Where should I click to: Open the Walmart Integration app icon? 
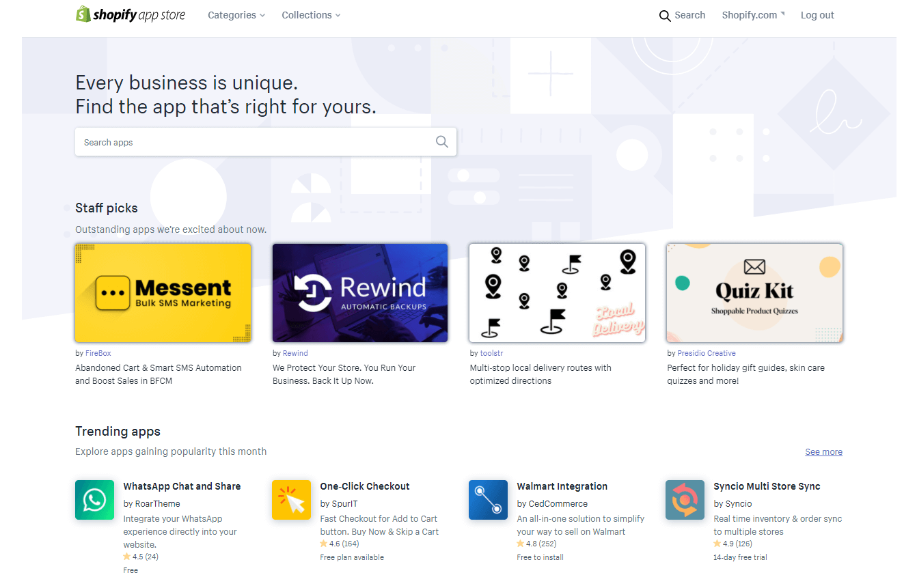(488, 500)
